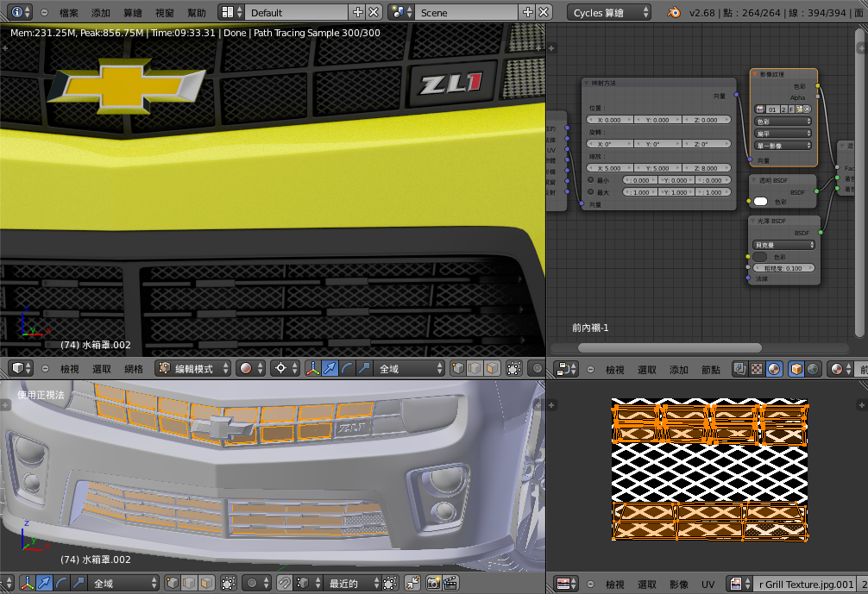
Task: Click the 粗糙度 0.100 roughness slider
Action: tap(783, 268)
